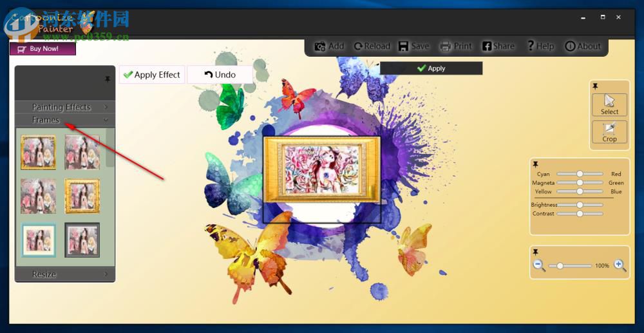Choose the ornate gold frame thumbnail in first row

(38, 153)
